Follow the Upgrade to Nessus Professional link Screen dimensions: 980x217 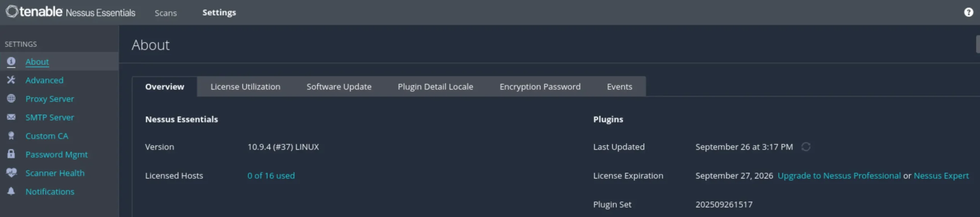click(839, 176)
